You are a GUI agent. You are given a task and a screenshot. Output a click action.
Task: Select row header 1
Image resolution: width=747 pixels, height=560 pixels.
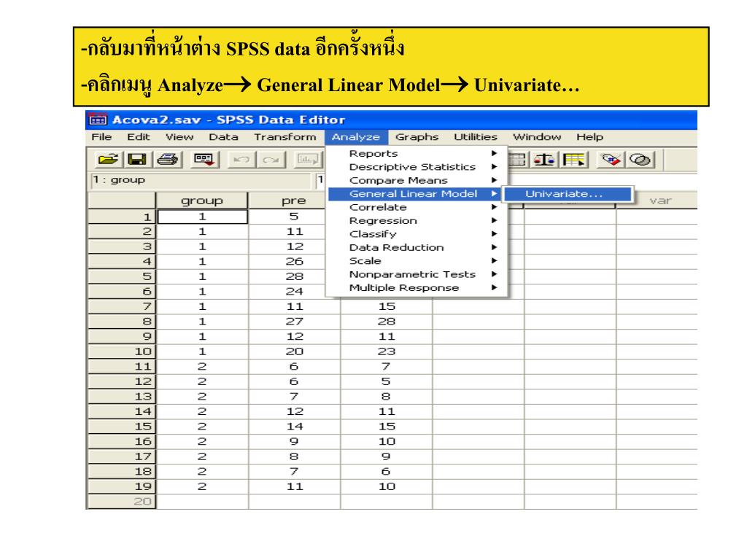tap(122, 217)
